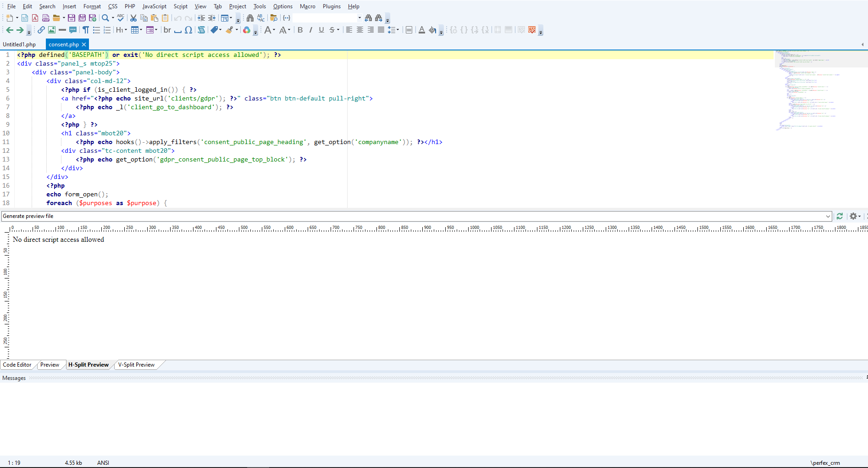Click the color picker wheel icon
This screenshot has height=468, width=868.
pos(247,30)
